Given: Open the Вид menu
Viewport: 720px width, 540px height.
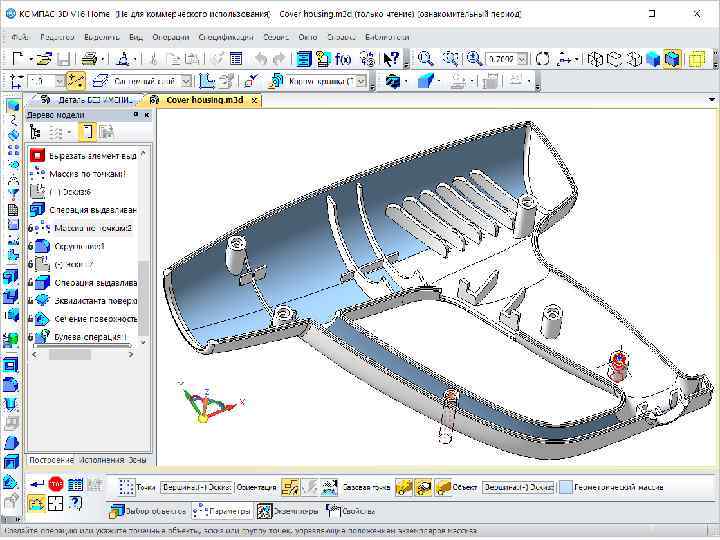Looking at the screenshot, I should click(136, 37).
